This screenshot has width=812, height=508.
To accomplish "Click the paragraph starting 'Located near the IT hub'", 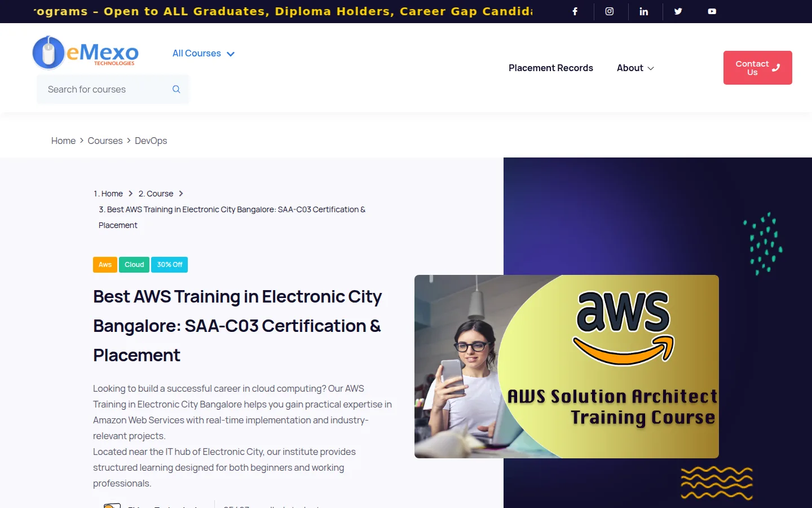I will (224, 467).
